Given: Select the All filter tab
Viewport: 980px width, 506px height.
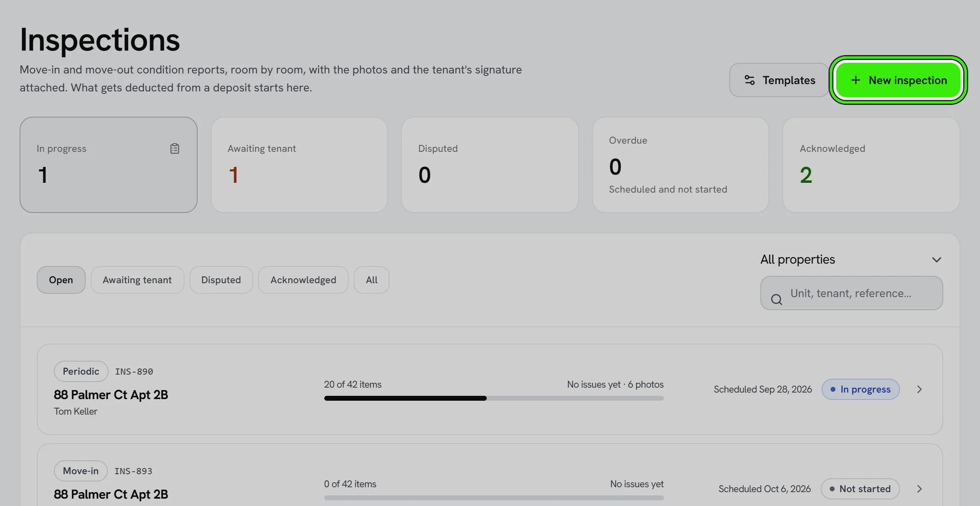Looking at the screenshot, I should point(372,280).
